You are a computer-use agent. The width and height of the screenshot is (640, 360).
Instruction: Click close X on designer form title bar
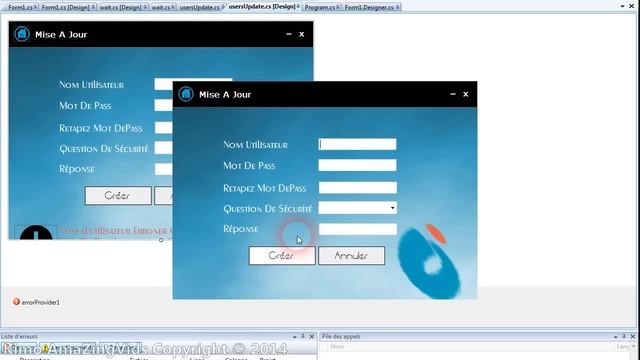tap(302, 34)
